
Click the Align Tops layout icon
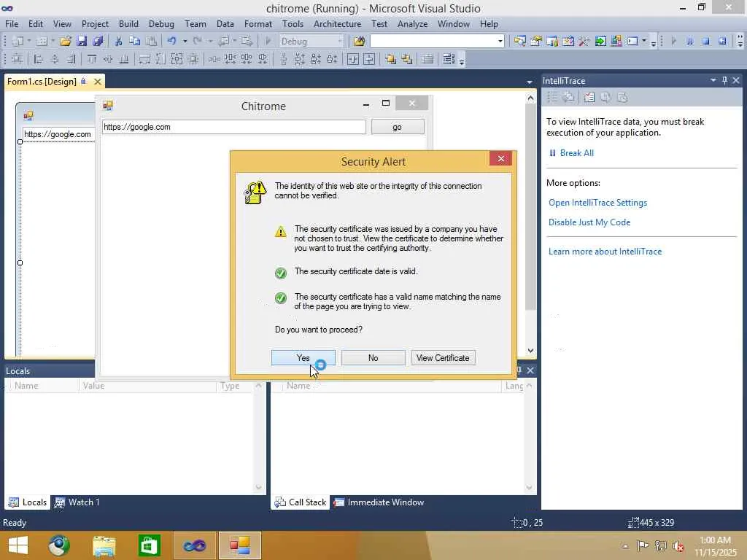(91, 60)
